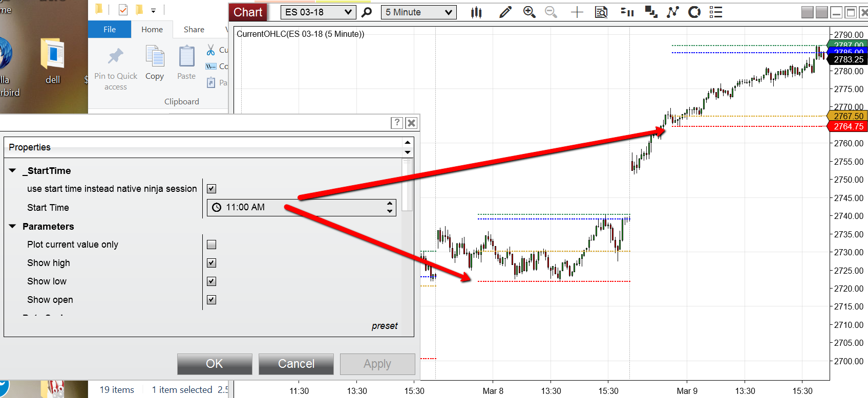Enable 'Plot current value only' checkbox
Viewport: 868px width, 398px height.
[x=211, y=245]
